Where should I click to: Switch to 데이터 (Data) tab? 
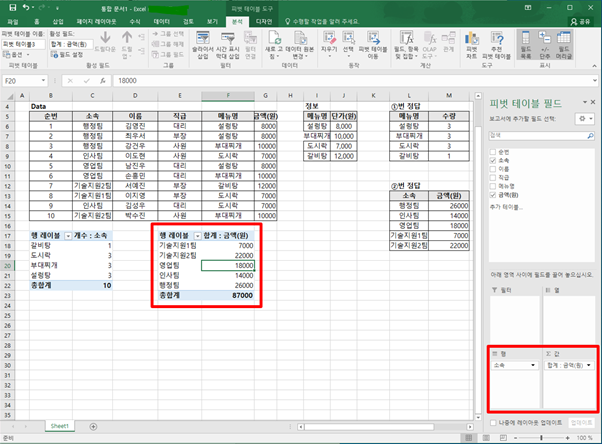162,22
